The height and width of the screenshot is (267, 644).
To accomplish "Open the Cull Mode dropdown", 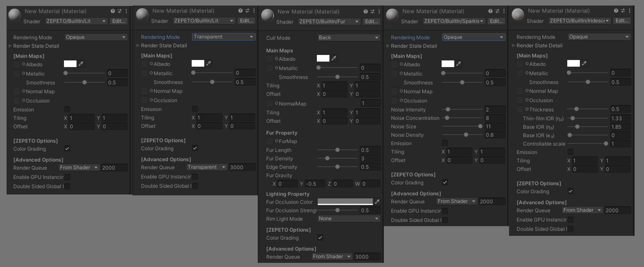I will tap(349, 37).
